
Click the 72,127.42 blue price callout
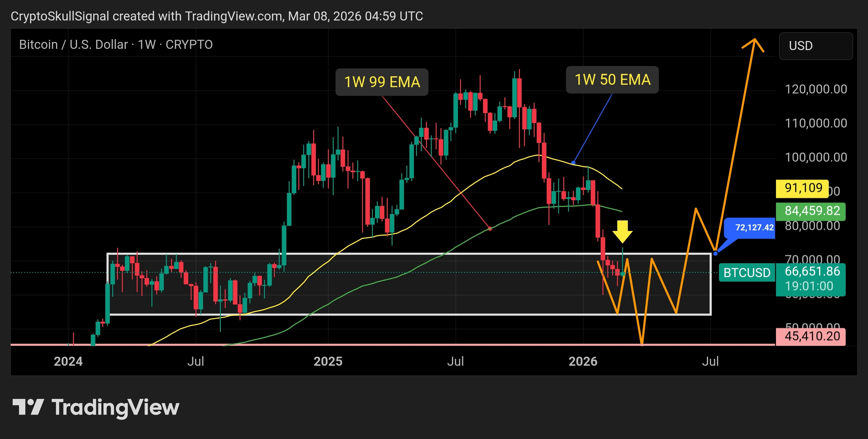point(753,228)
